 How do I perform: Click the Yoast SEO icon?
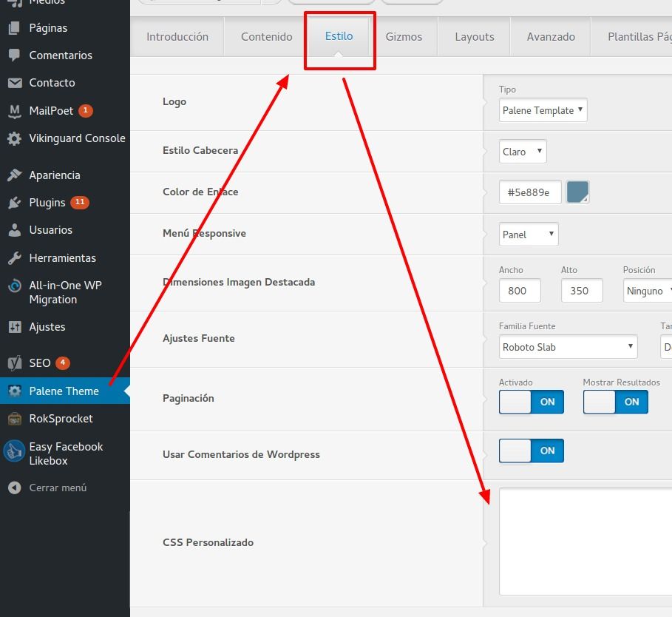[x=14, y=363]
